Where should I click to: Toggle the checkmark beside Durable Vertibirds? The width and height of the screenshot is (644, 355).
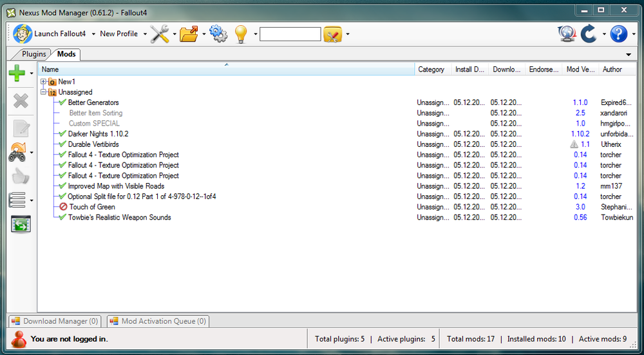click(62, 144)
